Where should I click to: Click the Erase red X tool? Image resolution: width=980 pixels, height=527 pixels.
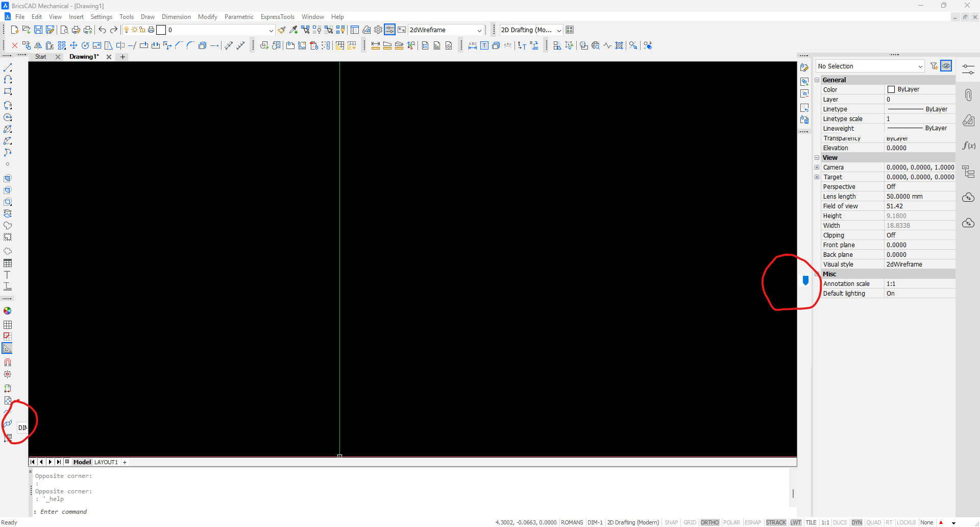pyautogui.click(x=15, y=46)
